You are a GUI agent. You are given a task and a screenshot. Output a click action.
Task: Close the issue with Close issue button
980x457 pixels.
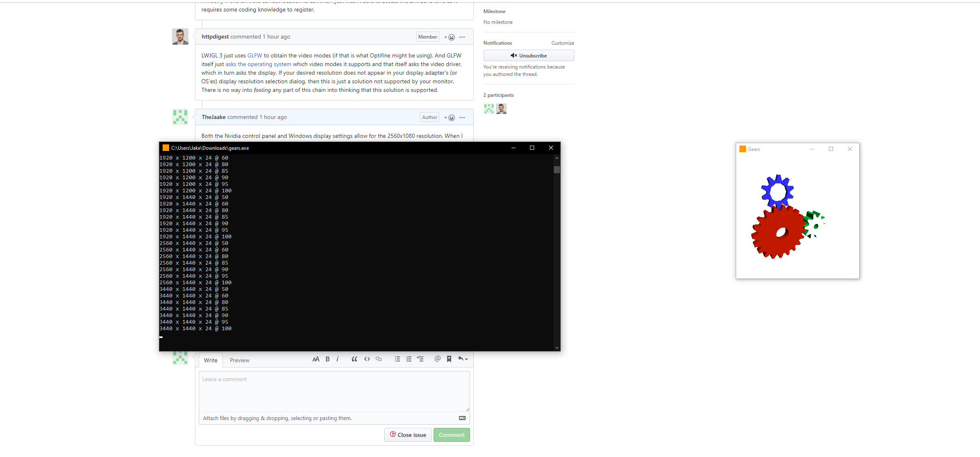407,435
